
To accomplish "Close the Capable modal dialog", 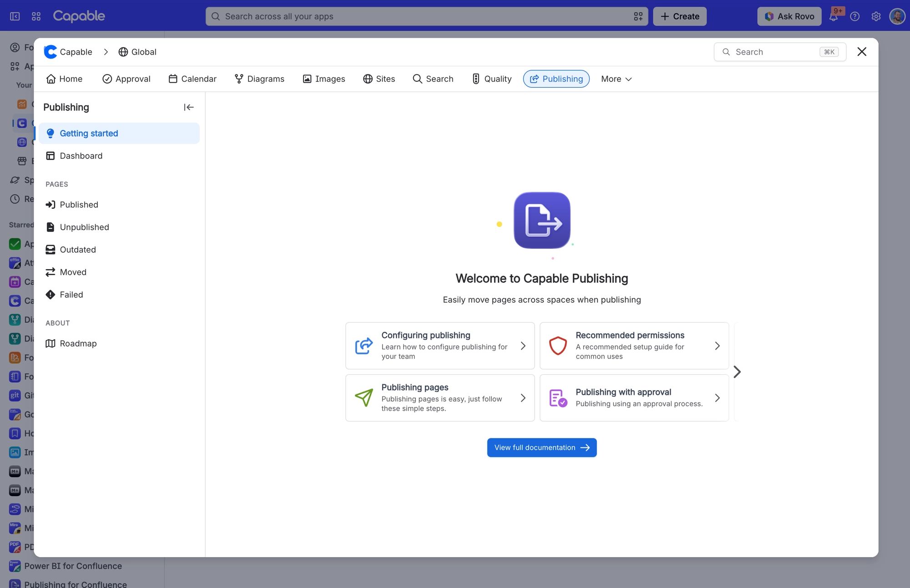I will [x=862, y=52].
